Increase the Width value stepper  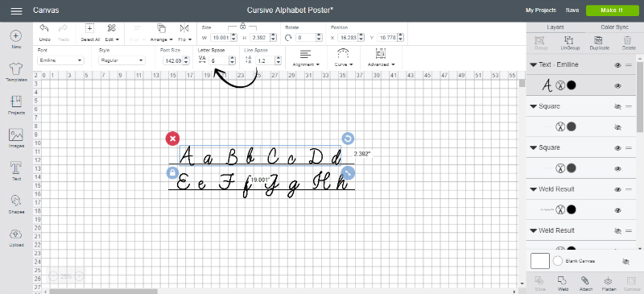[x=233, y=35]
